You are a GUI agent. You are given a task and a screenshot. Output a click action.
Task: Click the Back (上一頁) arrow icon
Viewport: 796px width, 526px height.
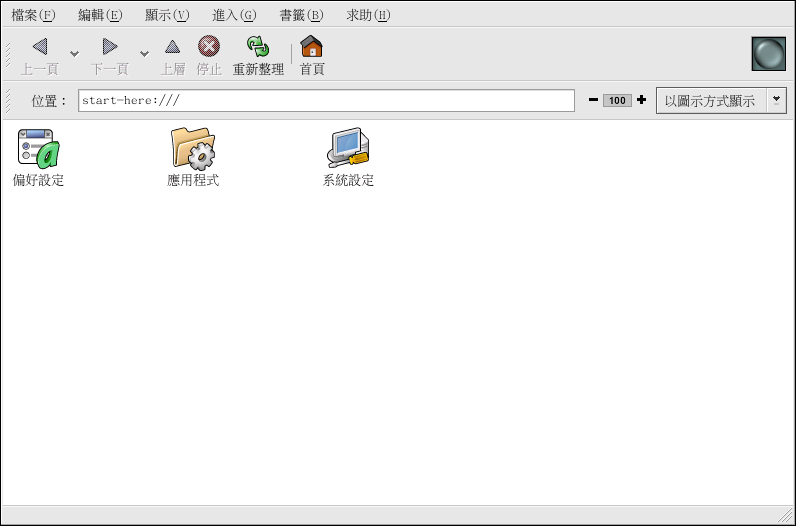pyautogui.click(x=40, y=47)
